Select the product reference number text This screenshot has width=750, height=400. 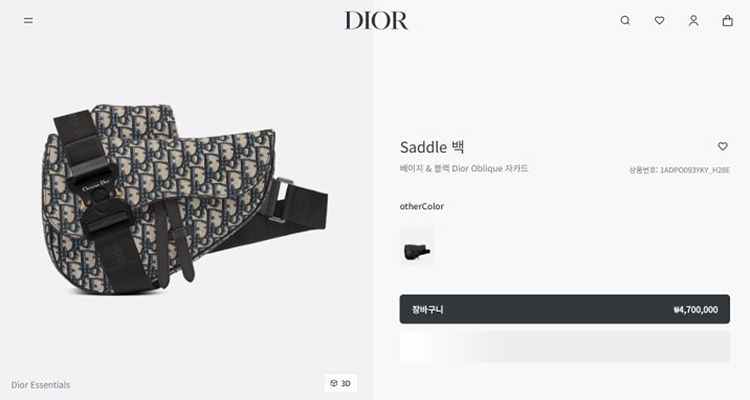679,170
